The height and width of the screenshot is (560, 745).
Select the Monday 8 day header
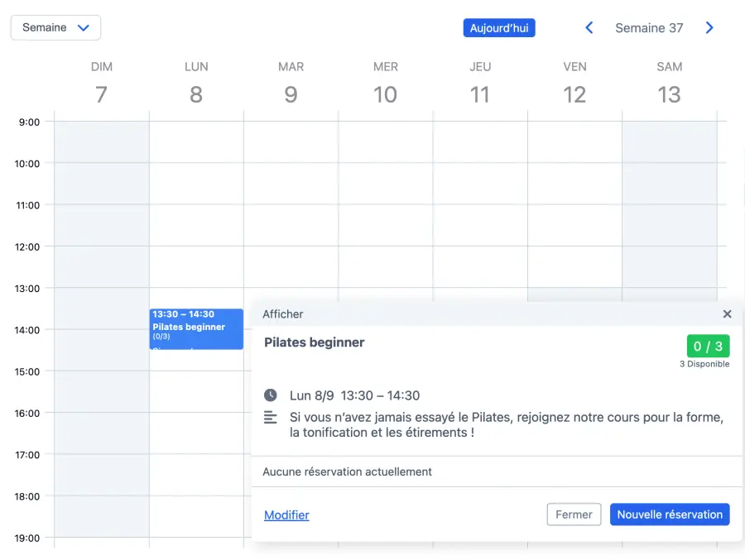coord(196,84)
